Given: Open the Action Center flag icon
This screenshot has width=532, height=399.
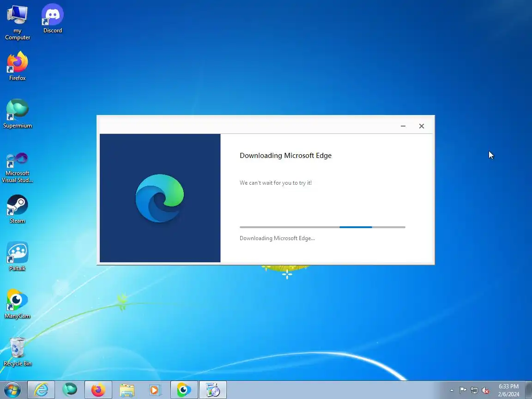Looking at the screenshot, I should point(463,391).
